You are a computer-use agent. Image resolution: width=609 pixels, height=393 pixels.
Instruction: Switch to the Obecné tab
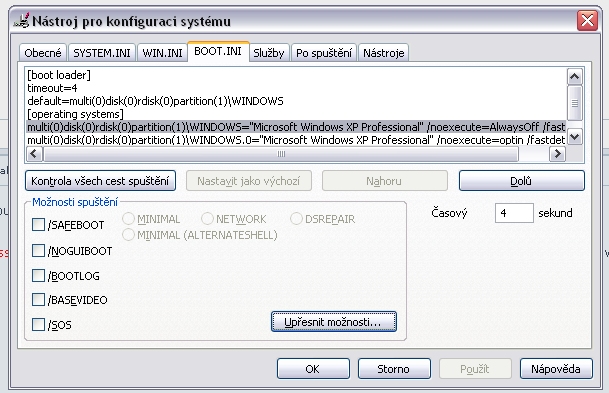(x=43, y=53)
